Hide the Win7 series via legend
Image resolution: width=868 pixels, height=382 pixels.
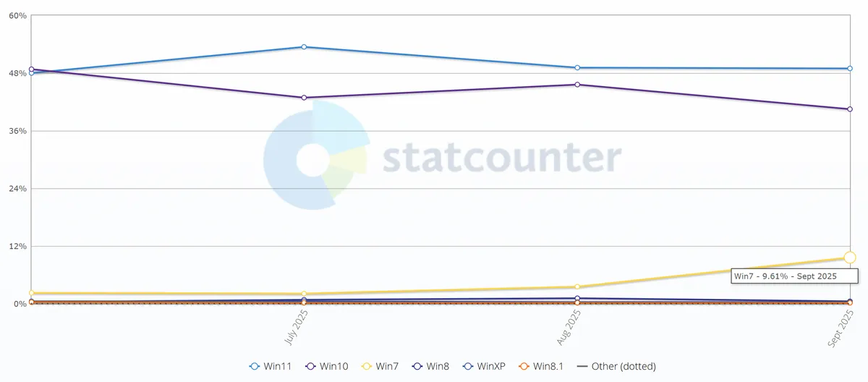383,366
